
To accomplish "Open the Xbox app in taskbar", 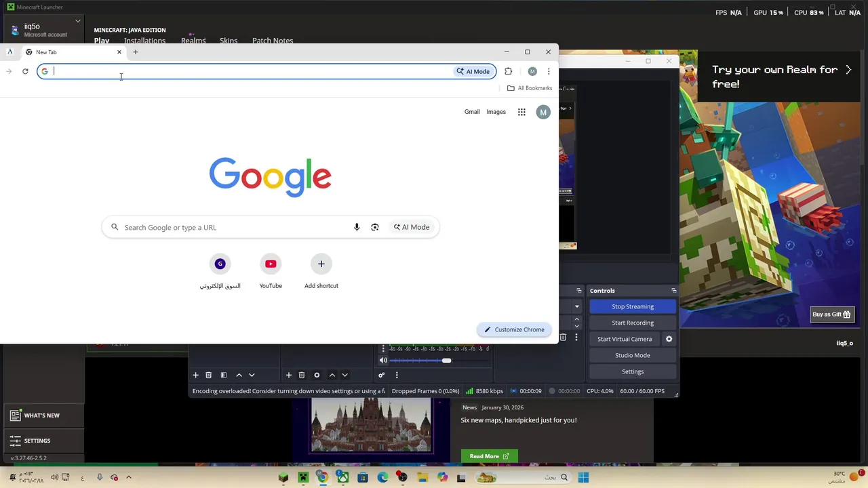I will click(x=343, y=478).
